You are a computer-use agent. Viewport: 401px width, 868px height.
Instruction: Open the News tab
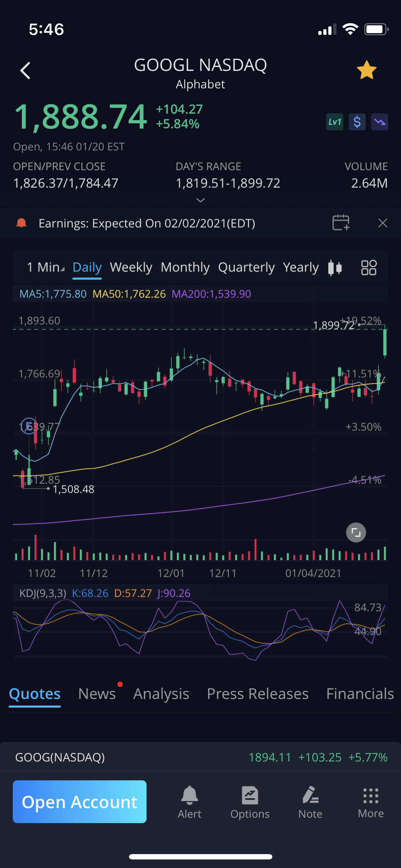[x=97, y=694]
